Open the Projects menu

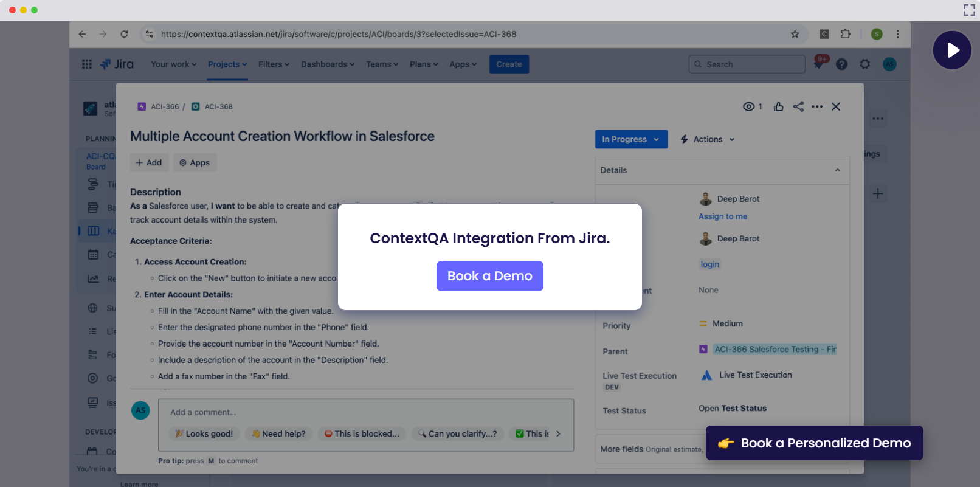tap(227, 64)
